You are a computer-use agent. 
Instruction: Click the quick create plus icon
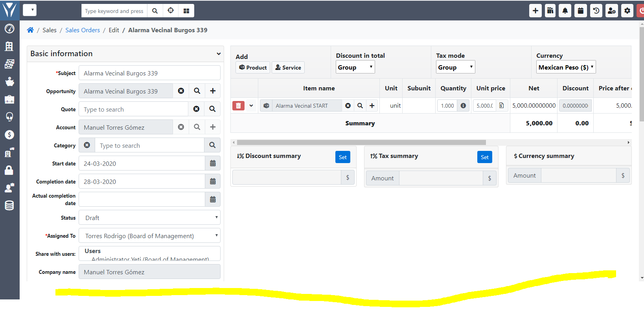(535, 11)
